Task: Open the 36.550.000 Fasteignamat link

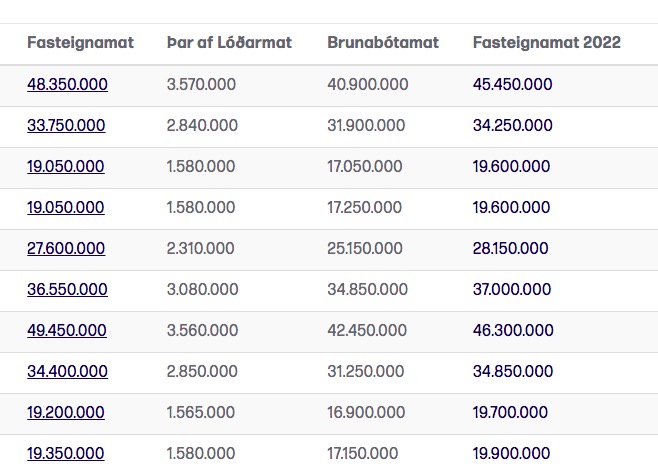Action: click(67, 290)
